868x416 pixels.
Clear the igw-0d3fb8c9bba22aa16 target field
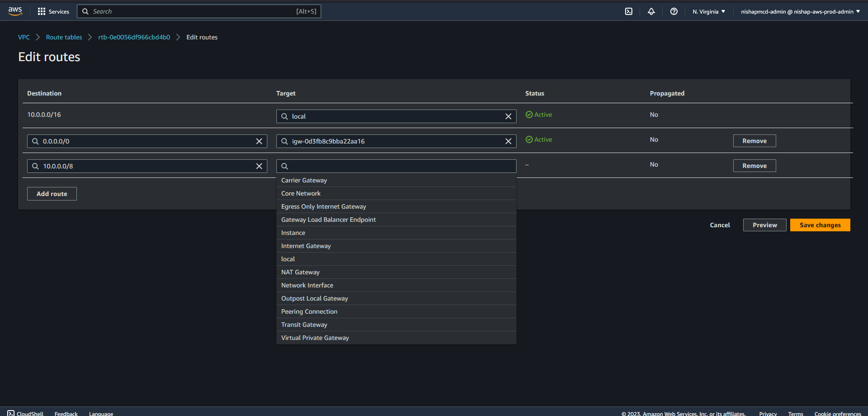pyautogui.click(x=508, y=141)
